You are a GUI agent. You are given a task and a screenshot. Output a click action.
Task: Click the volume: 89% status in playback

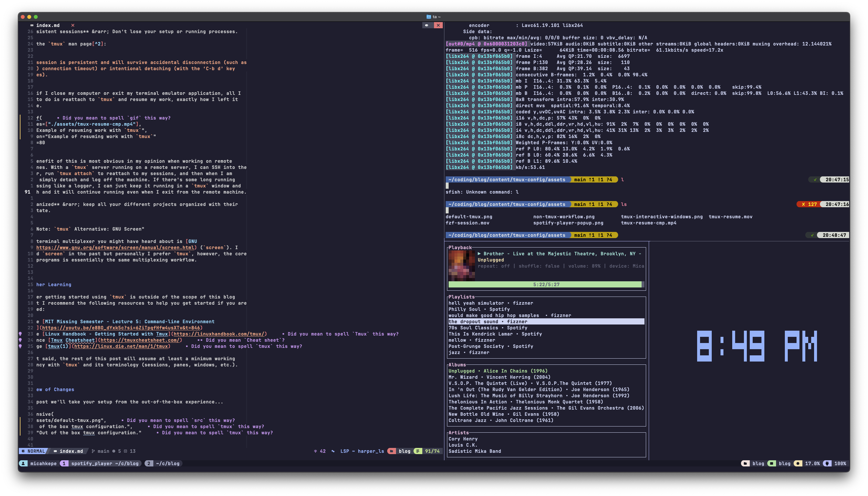click(x=584, y=266)
